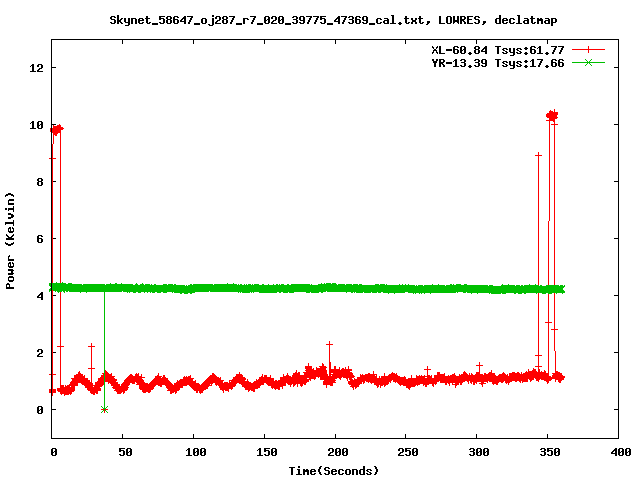Viewport: 640px width, 480px height.
Task: Click the y-axis tick label 6
Action: (x=40, y=239)
